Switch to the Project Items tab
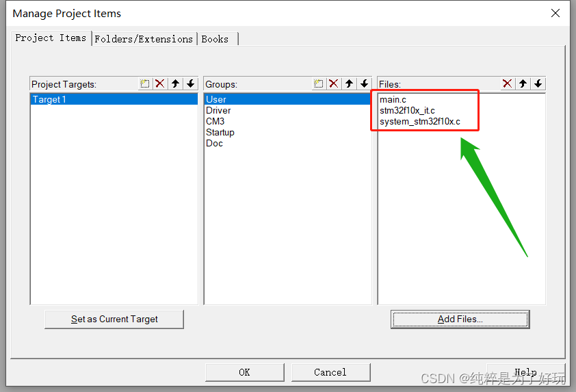The height and width of the screenshot is (392, 576). 51,38
